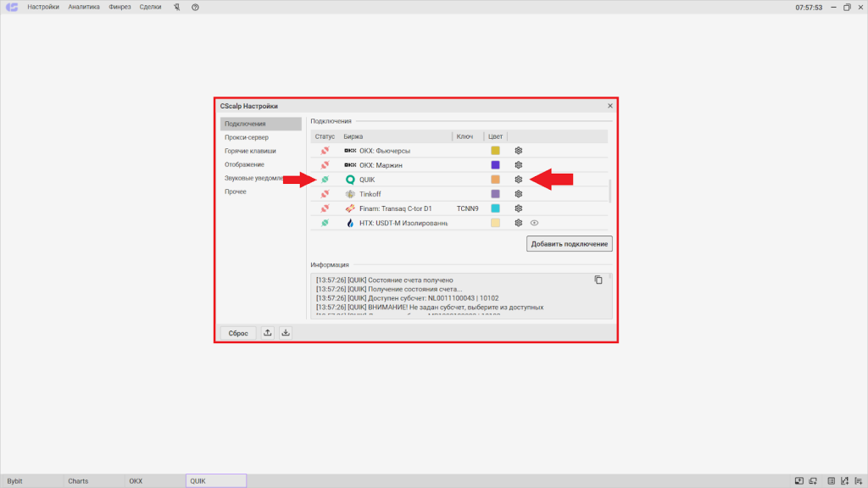Toggle connection status for OKX: Маржин
The image size is (868, 488).
click(x=325, y=165)
